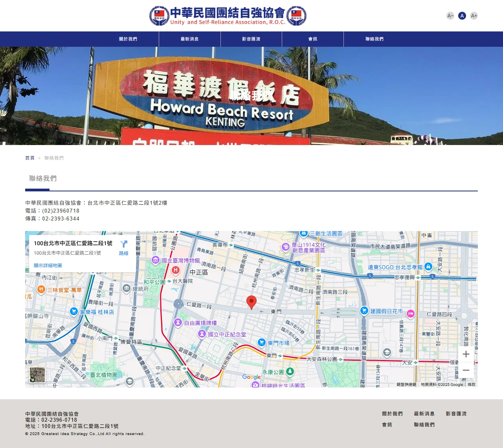Open footer 關於我們 link
Screen dimensions: 503x448
point(392,413)
